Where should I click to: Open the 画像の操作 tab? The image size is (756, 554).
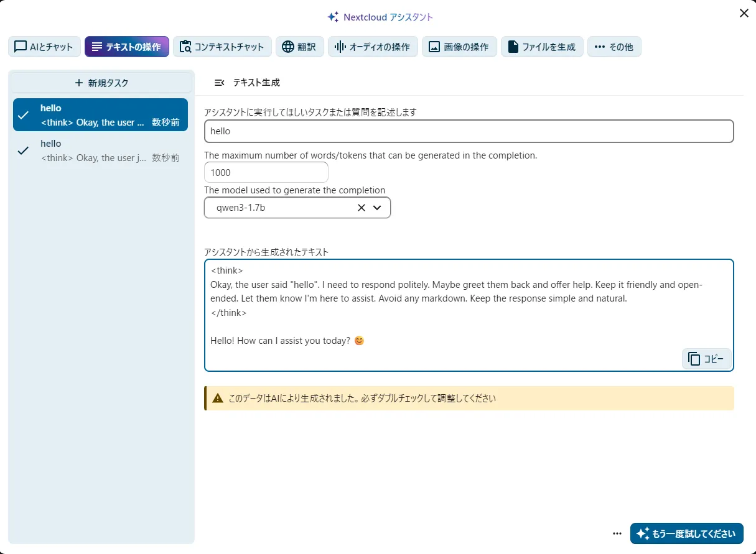459,47
